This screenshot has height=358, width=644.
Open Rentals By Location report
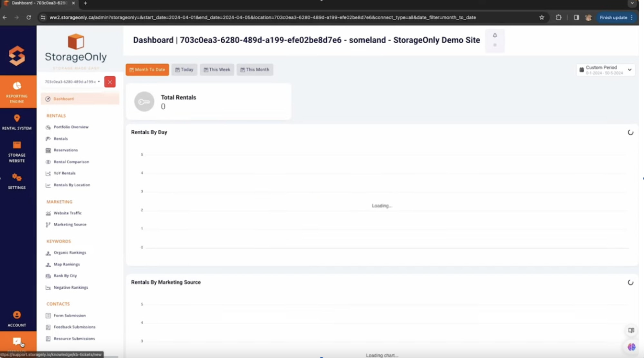pyautogui.click(x=72, y=185)
